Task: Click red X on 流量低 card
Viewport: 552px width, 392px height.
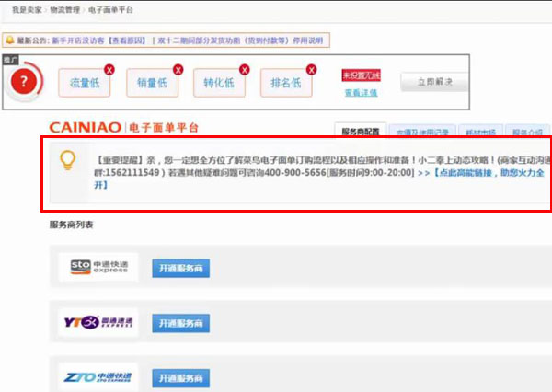Action: (x=109, y=70)
